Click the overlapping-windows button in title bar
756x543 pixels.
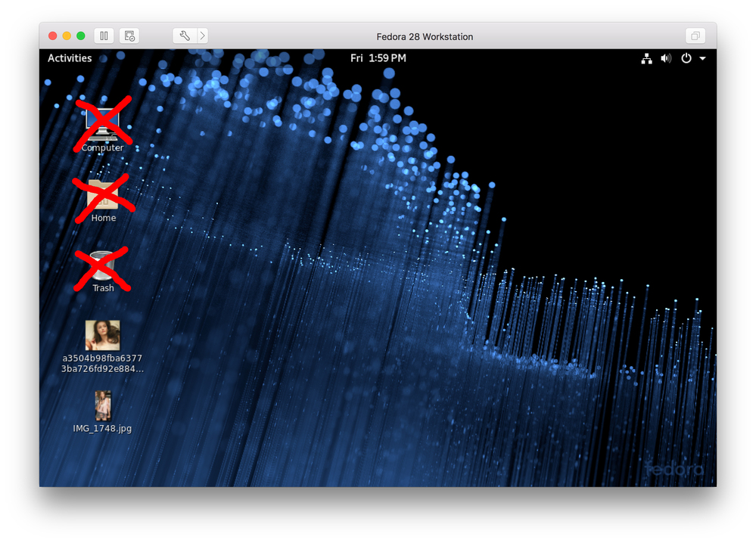(x=694, y=36)
